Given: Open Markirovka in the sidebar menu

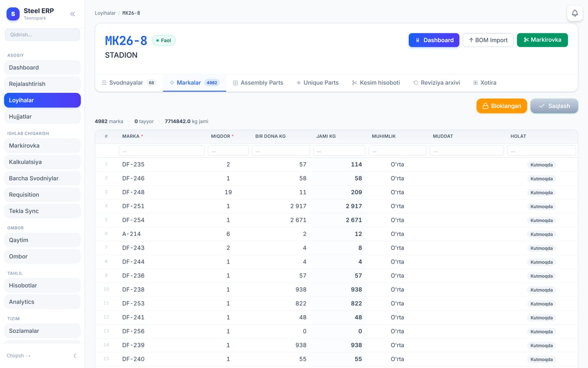Looking at the screenshot, I should [x=42, y=146].
